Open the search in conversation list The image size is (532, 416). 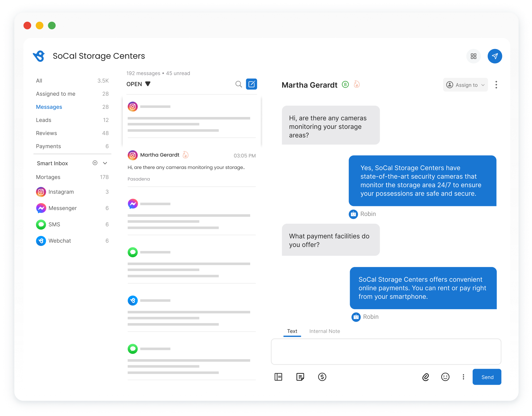point(238,84)
